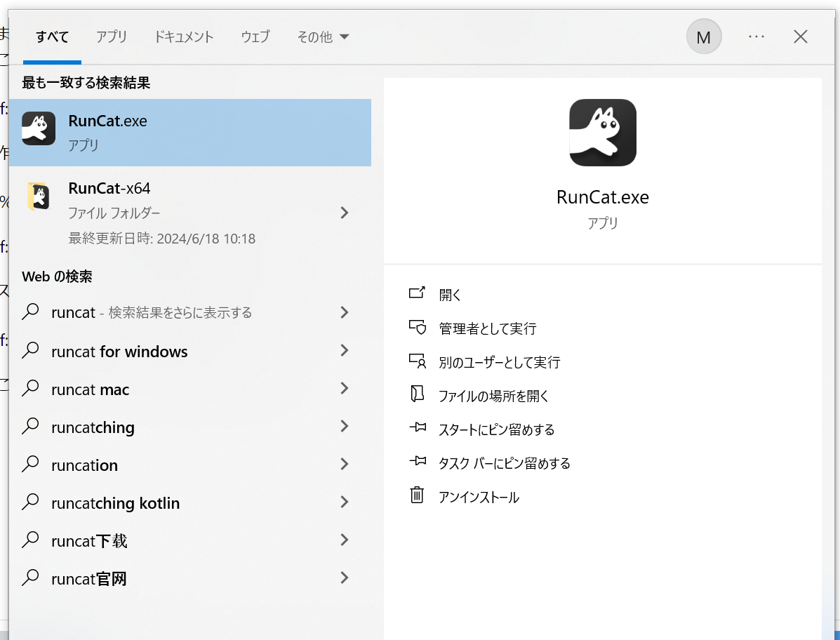Image resolution: width=840 pixels, height=640 pixels.
Task: Close the search panel with the X
Action: [801, 36]
